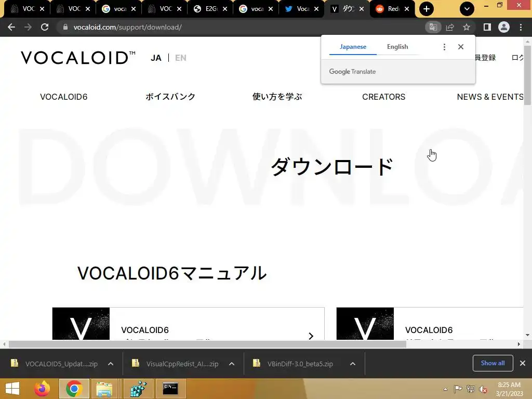Open the VisualCppRedist_AI...zip download
Viewport: 532px width, 399px height.
pos(176,364)
